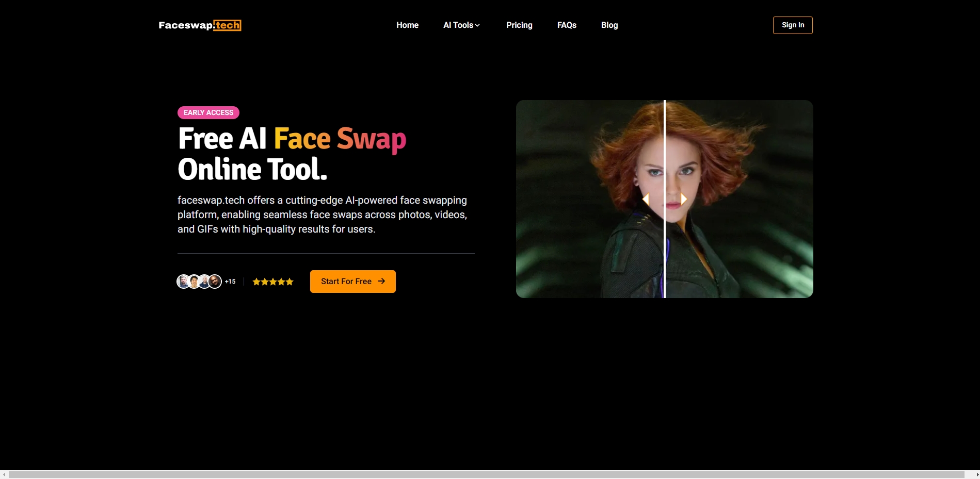Open the Faceswap.tech logo link
This screenshot has width=980, height=479.
(x=200, y=25)
